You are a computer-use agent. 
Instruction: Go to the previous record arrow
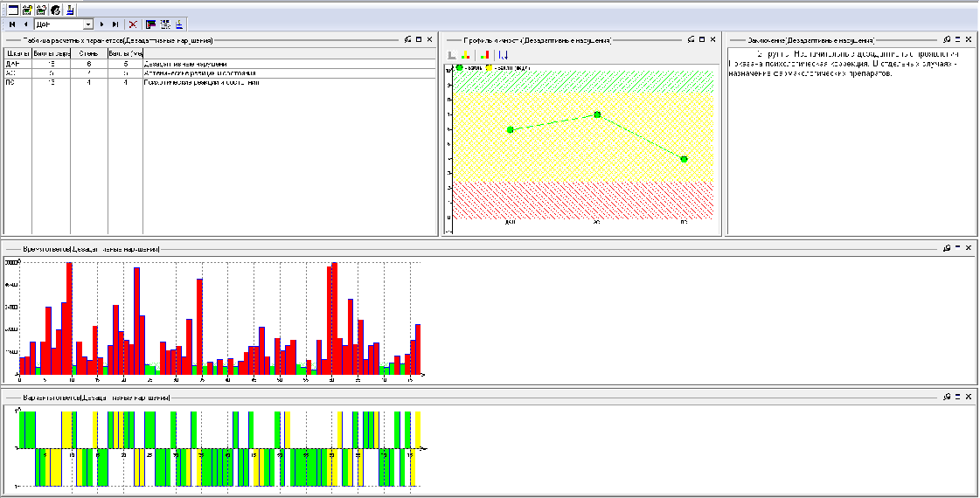pyautogui.click(x=24, y=24)
